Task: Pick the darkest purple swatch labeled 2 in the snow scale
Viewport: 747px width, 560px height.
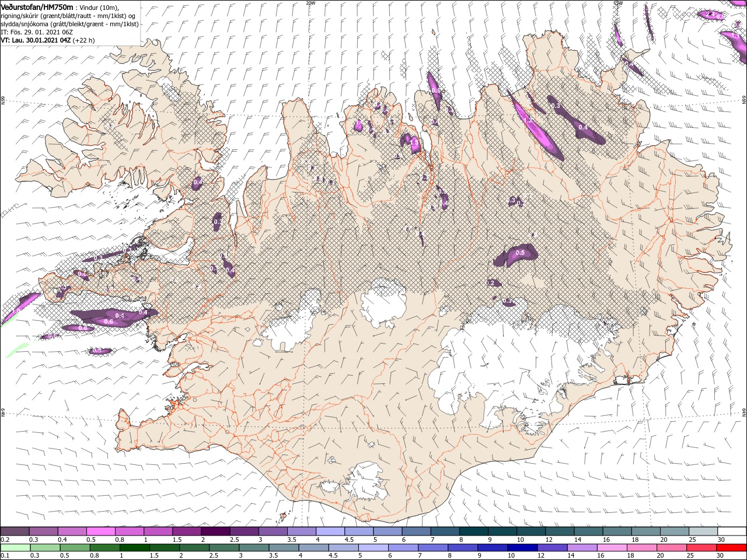Action: [215, 531]
